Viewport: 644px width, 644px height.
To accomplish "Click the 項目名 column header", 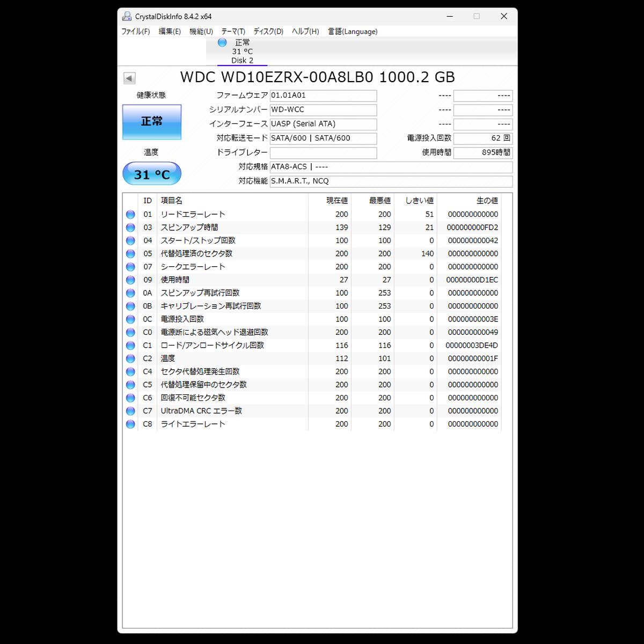I will (172, 201).
